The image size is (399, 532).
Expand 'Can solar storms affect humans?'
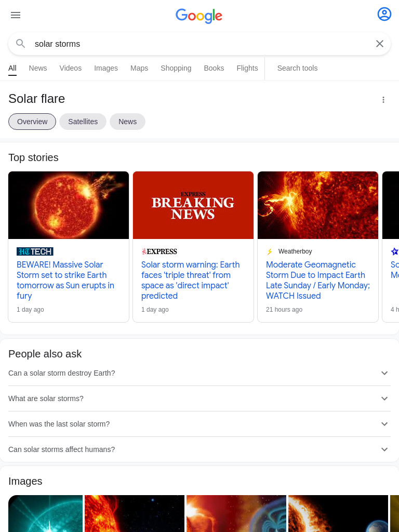tap(199, 449)
